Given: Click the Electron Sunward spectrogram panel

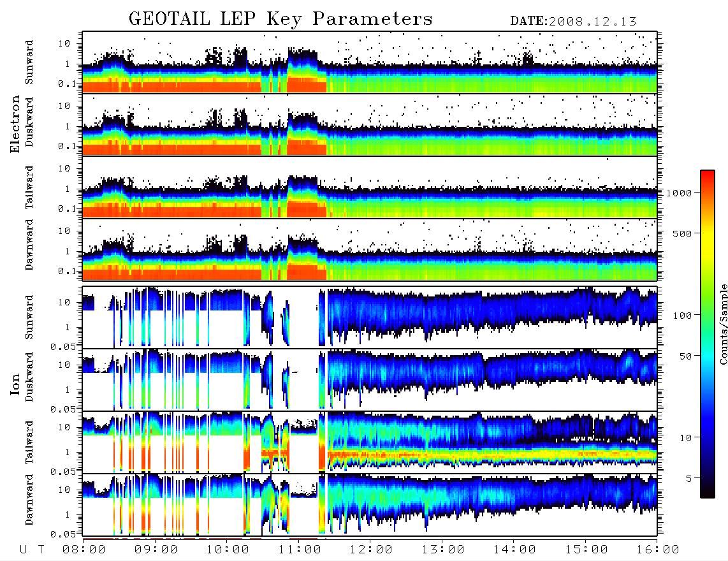Looking at the screenshot, I should click(x=370, y=62).
